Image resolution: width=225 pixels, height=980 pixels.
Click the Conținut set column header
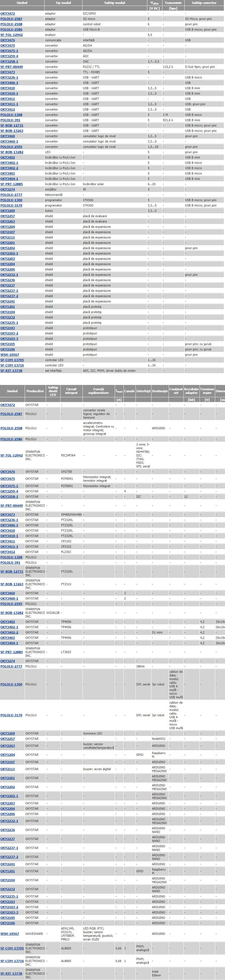tap(176, 391)
